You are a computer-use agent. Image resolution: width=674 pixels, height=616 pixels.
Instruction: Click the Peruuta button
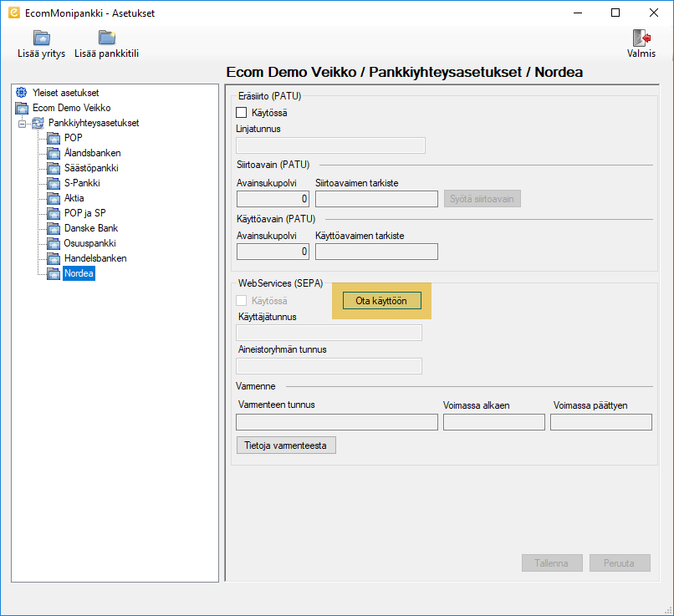click(620, 563)
